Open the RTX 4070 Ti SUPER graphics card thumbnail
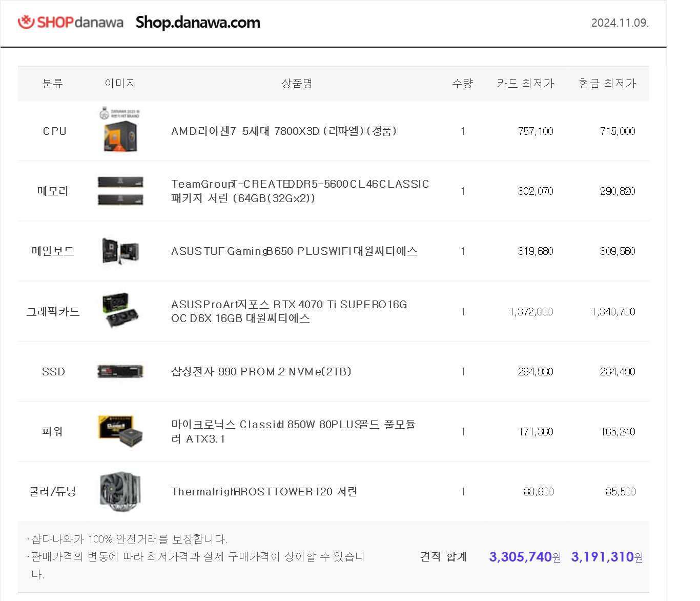Image resolution: width=700 pixels, height=601 pixels. 120,311
